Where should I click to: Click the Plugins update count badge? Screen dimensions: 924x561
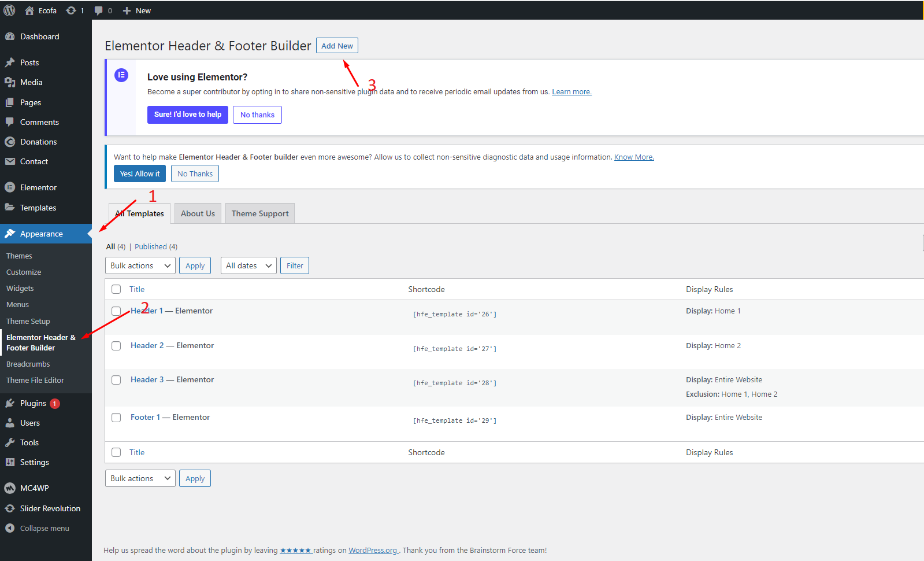point(55,404)
